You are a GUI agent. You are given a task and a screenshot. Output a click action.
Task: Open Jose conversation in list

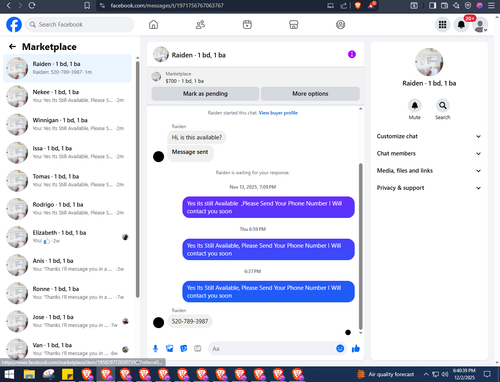pyautogui.click(x=68, y=321)
